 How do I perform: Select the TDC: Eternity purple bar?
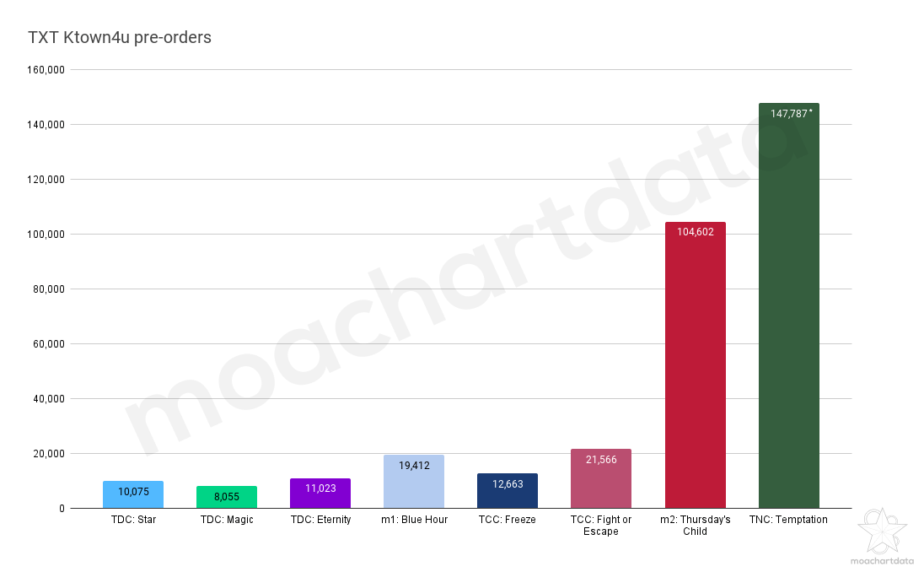320,493
